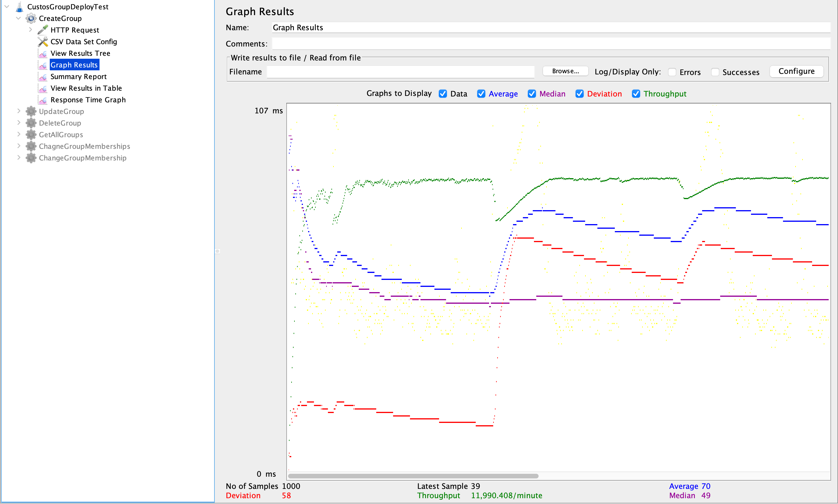Select the GetAllGroups thread group
Screen dimensions: 838x504
61,135
